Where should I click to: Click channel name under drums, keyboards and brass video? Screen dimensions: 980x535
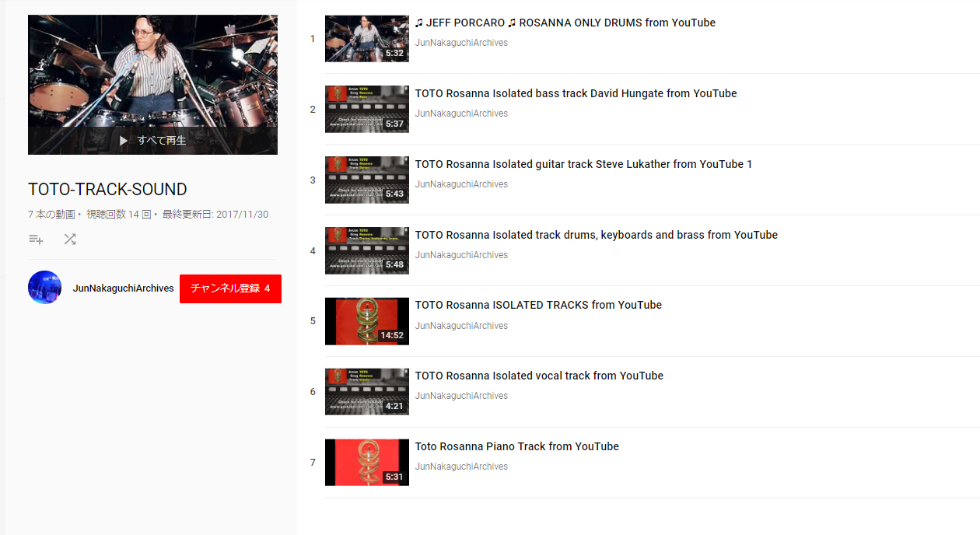tap(461, 255)
